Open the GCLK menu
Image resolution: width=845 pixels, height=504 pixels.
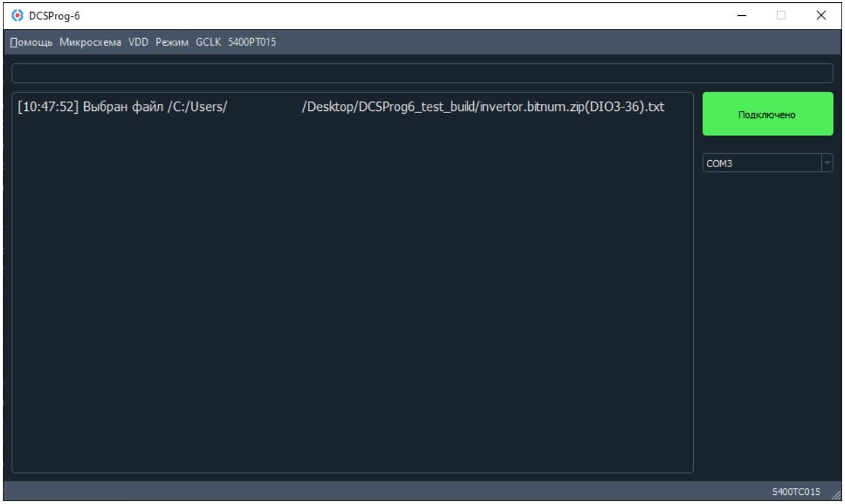point(208,42)
